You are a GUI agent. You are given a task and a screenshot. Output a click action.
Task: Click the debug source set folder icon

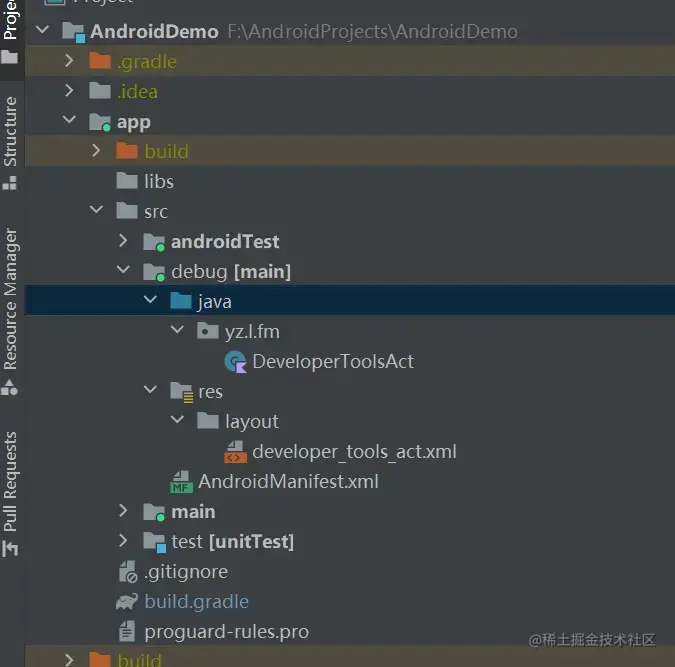coord(154,272)
